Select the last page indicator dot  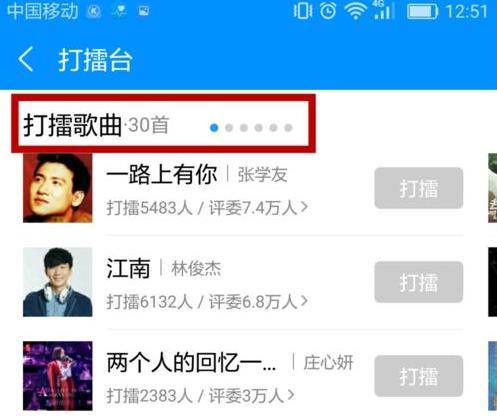click(288, 128)
